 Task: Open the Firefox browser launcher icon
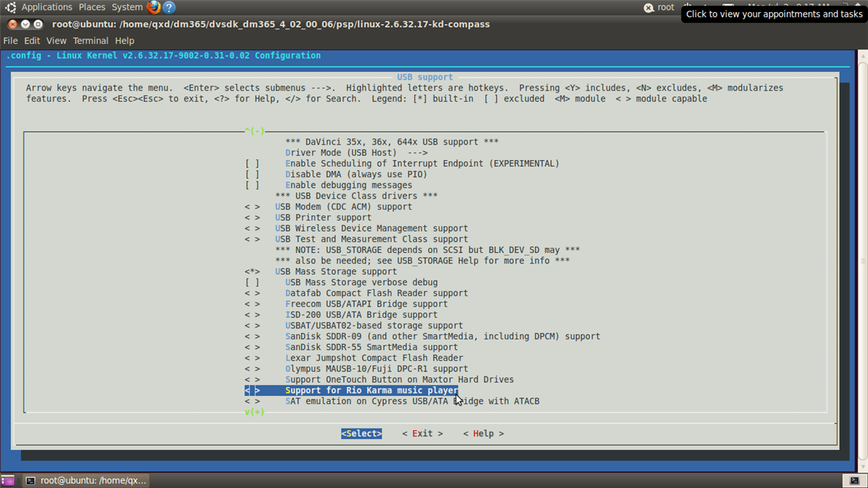coord(154,8)
